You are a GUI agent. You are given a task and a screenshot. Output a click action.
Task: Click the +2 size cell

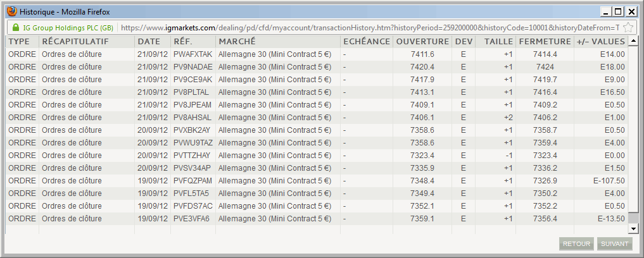tap(508, 118)
